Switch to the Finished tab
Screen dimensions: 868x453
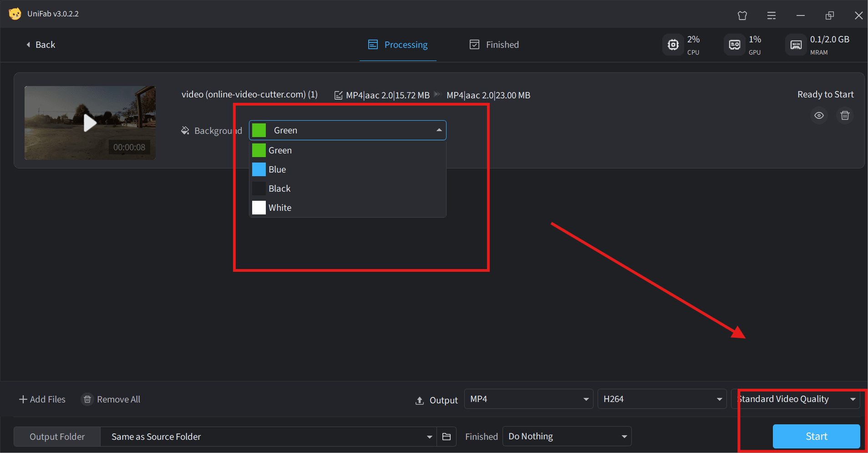(x=494, y=45)
